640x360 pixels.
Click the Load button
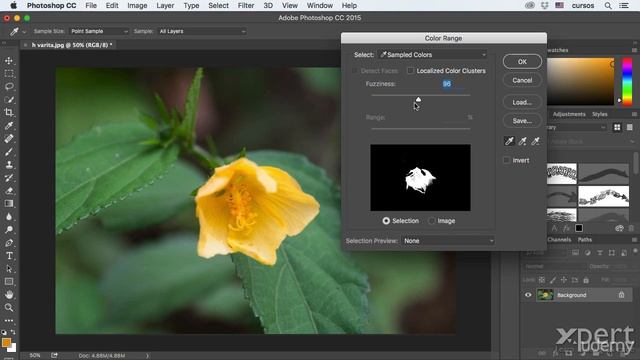point(522,102)
